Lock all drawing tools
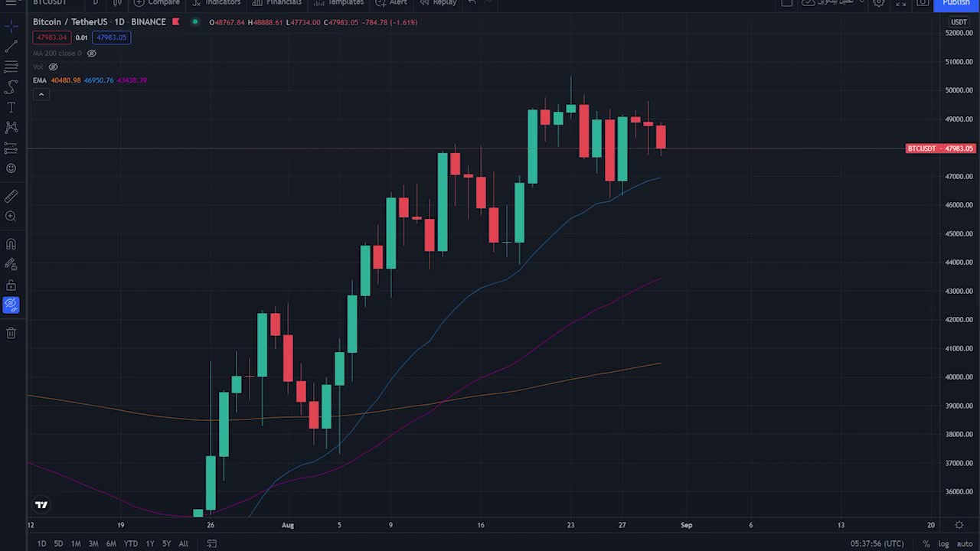Image resolution: width=980 pixels, height=551 pixels. 11,284
